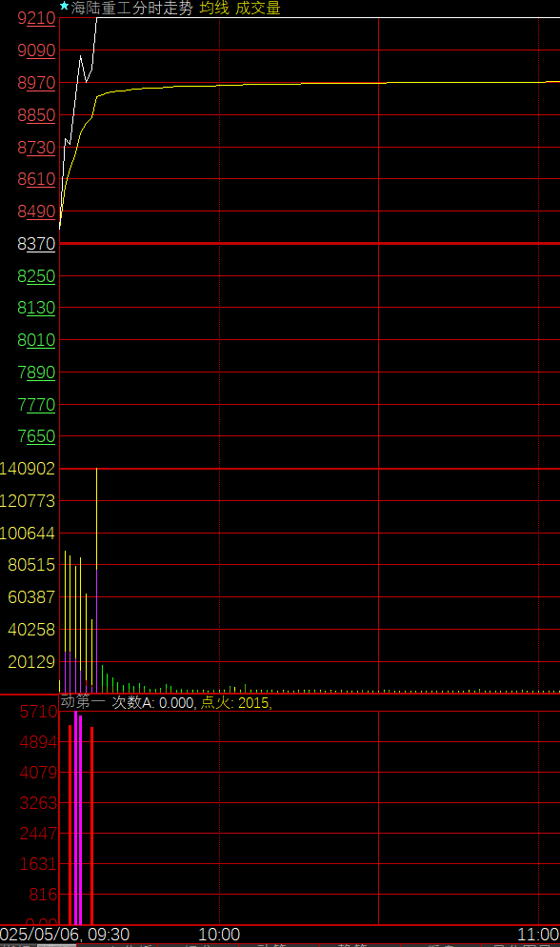
Task: Select the 10:00 time axis label
Action: point(219,935)
